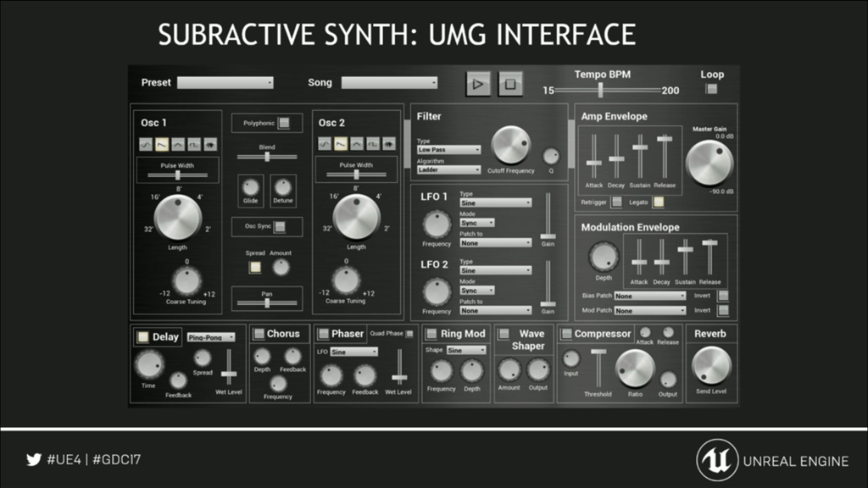Image resolution: width=868 pixels, height=488 pixels.
Task: Open the LFO 2 Mode Sync dropdown
Action: (x=477, y=291)
